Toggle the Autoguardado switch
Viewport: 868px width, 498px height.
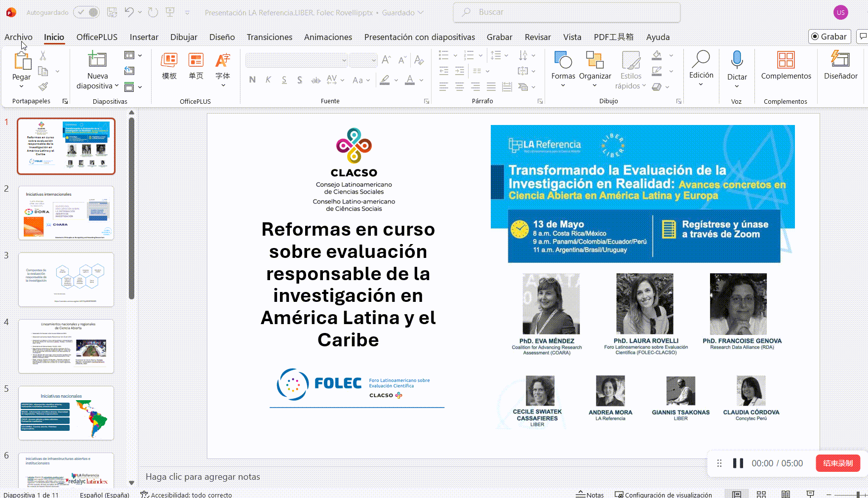86,12
